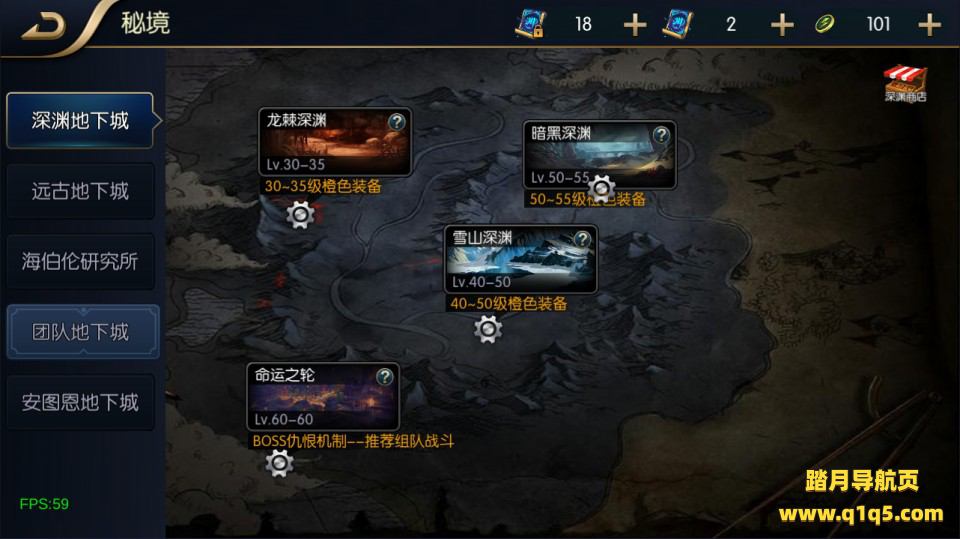Show help for 龙棘深渊 dungeon
This screenshot has height=539, width=960.
397,121
